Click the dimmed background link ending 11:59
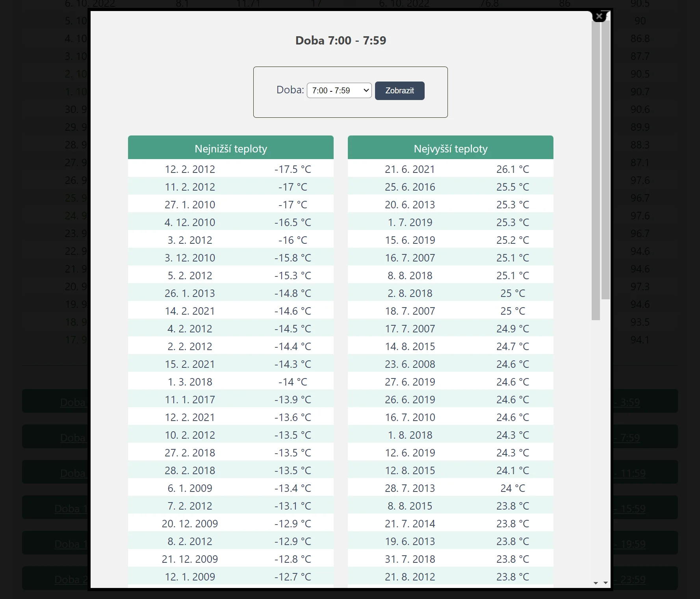700x599 pixels. click(x=633, y=473)
